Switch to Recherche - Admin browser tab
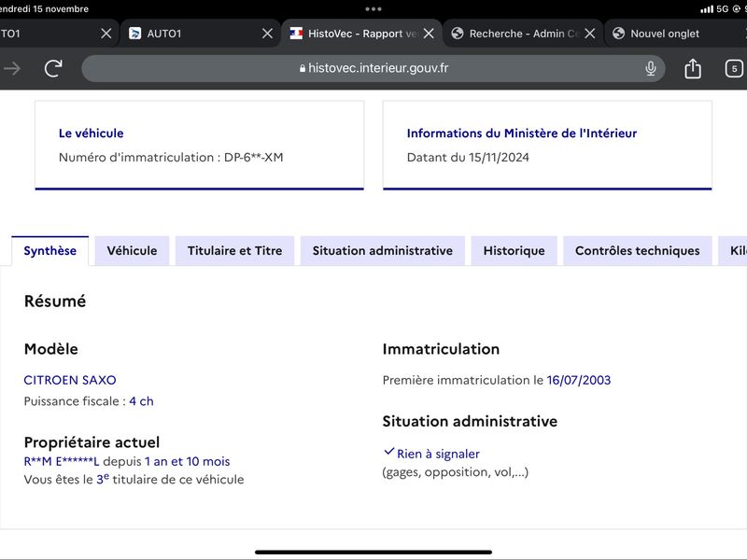Screen dimensions: 747x560 point(523,34)
